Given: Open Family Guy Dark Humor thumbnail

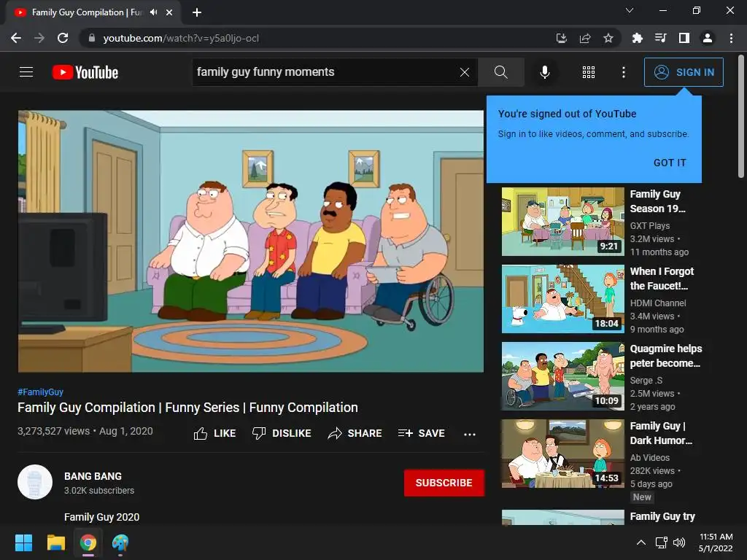Looking at the screenshot, I should [562, 454].
